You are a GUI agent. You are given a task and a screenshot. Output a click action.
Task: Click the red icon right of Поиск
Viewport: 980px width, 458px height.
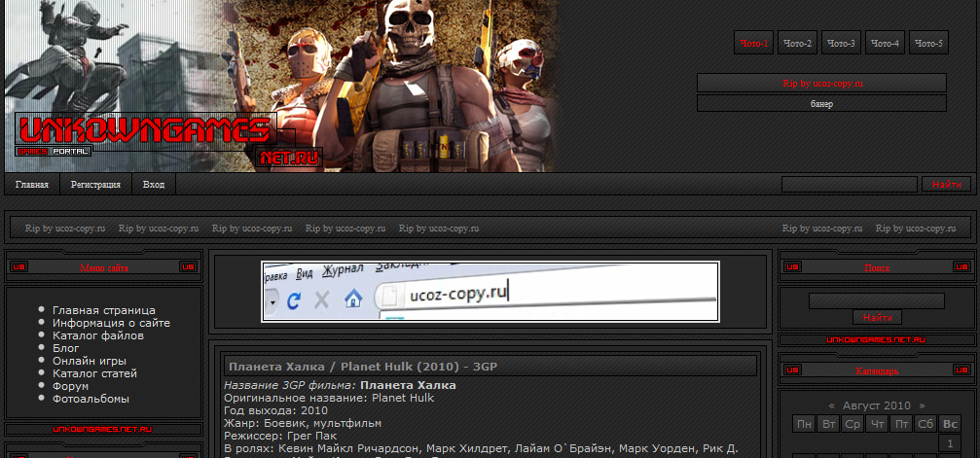tap(961, 266)
